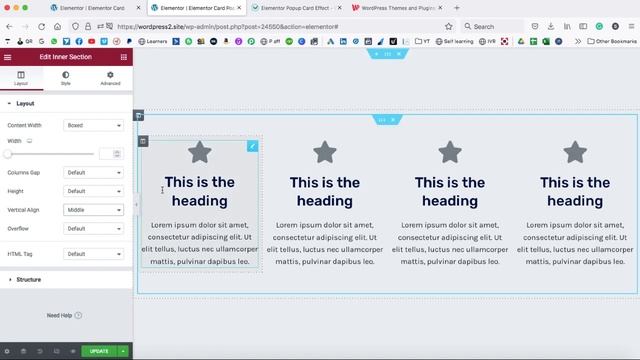Select the heading text in the fourth card

[x=575, y=191]
